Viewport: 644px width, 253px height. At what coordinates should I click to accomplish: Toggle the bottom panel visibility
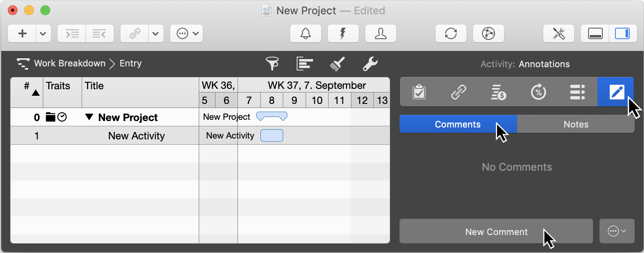click(x=595, y=33)
